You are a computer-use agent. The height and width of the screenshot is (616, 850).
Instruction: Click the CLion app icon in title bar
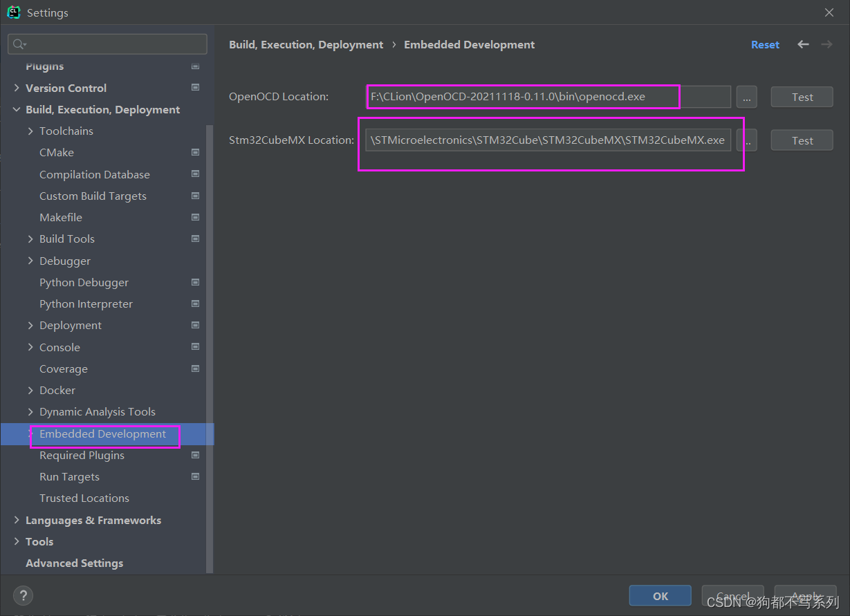pos(14,12)
